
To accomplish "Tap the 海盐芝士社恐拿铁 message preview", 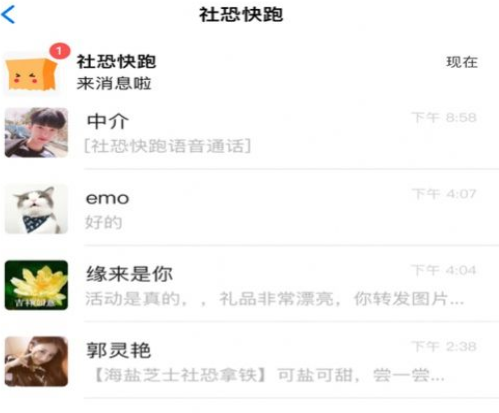I will (268, 375).
